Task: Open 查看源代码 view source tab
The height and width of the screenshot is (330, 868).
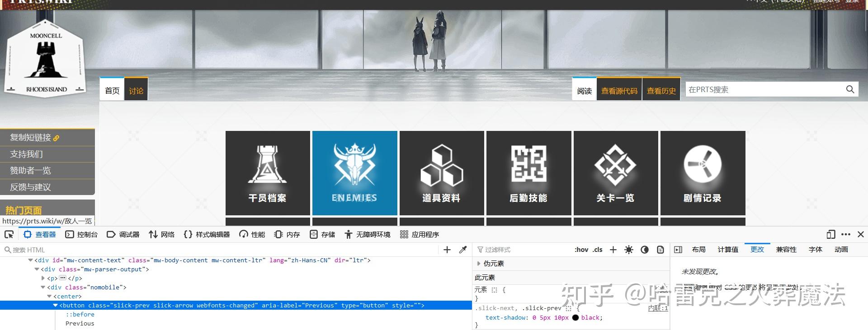Action: click(x=619, y=90)
